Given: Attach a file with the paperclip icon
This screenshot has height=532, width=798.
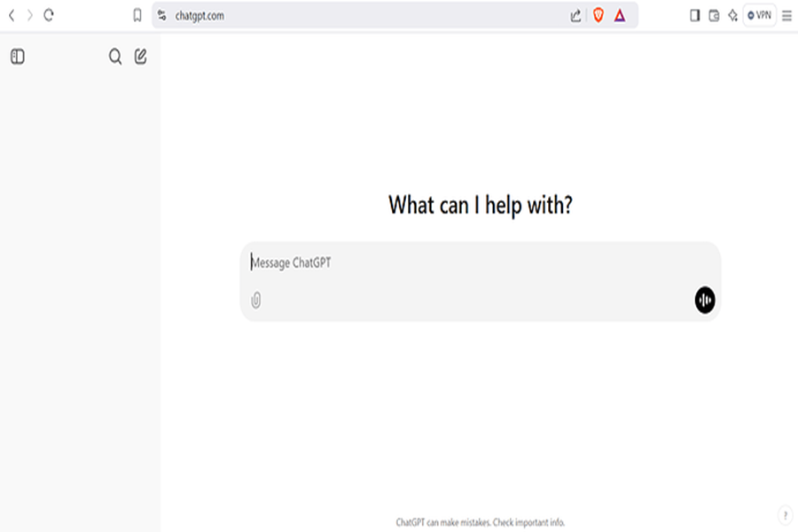Looking at the screenshot, I should coord(256,300).
